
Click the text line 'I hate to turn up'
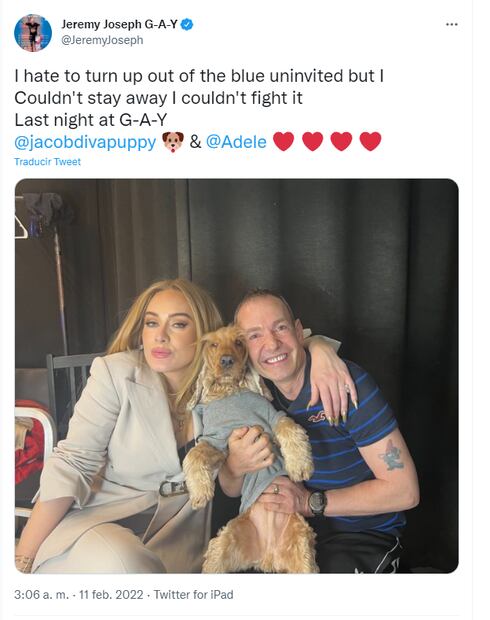[199, 76]
